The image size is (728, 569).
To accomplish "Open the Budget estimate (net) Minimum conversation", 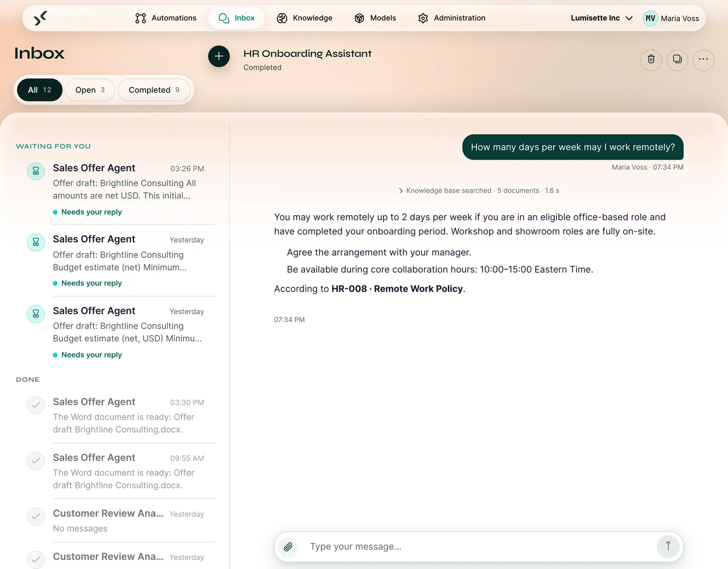I will pyautogui.click(x=121, y=260).
